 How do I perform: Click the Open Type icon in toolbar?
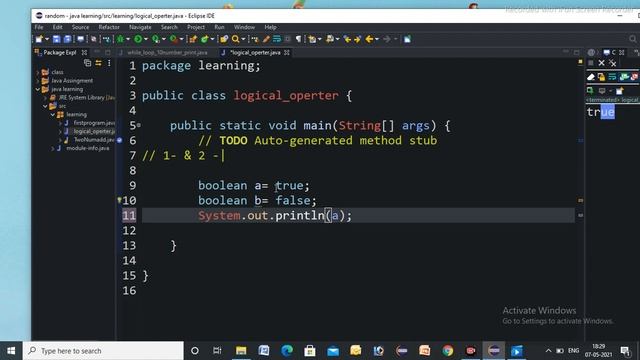click(223, 39)
